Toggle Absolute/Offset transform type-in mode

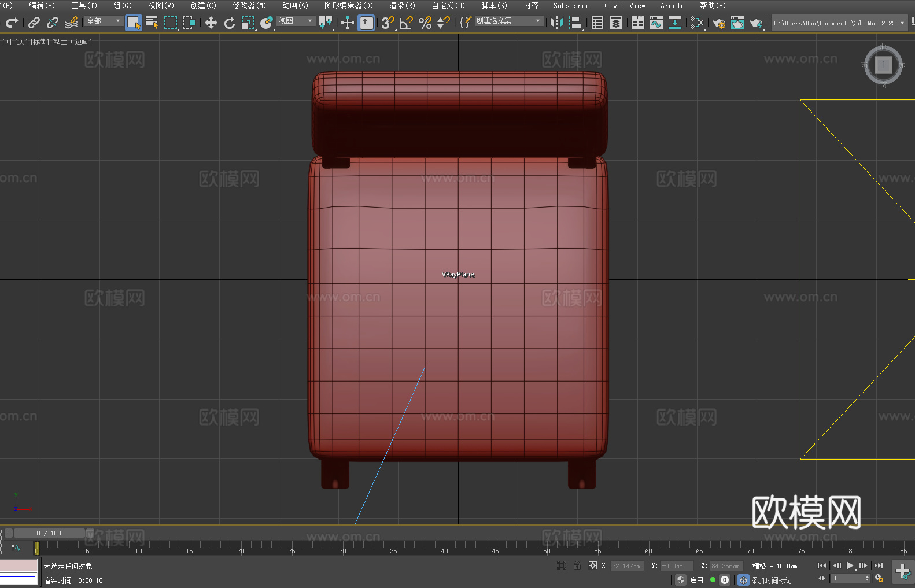(x=593, y=565)
